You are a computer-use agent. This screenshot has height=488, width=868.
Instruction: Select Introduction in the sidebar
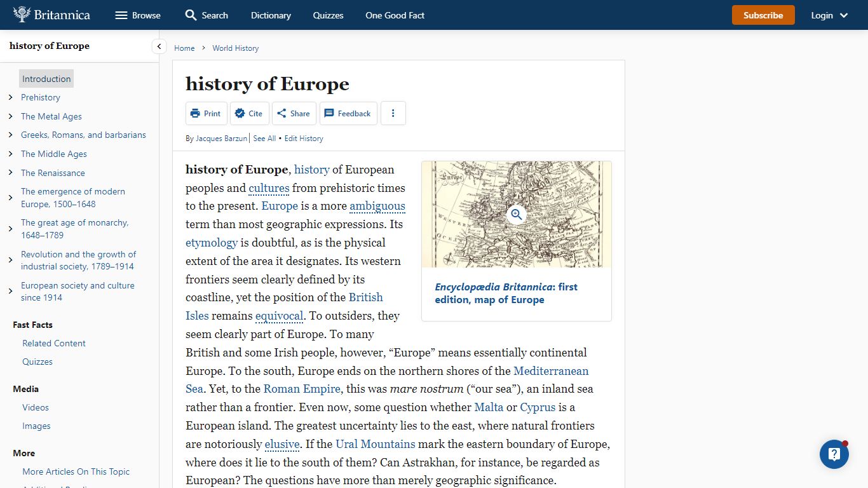(x=46, y=79)
